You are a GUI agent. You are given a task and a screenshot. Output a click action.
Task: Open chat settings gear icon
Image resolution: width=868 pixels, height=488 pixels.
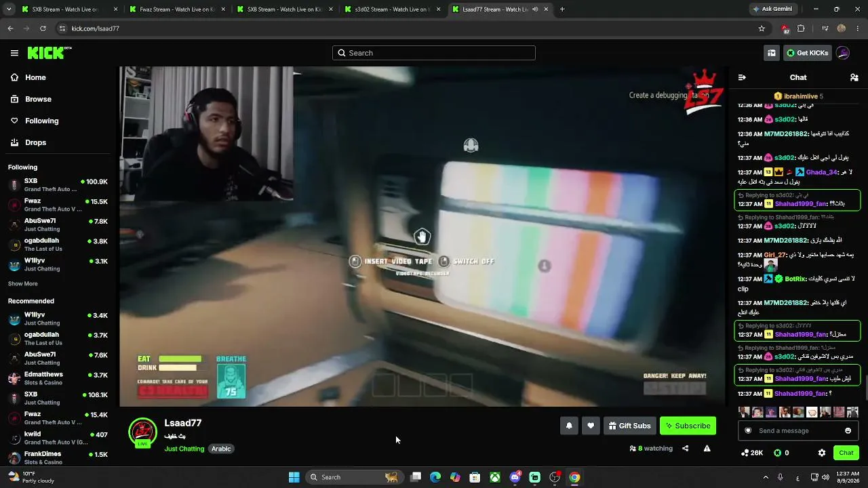click(x=822, y=453)
